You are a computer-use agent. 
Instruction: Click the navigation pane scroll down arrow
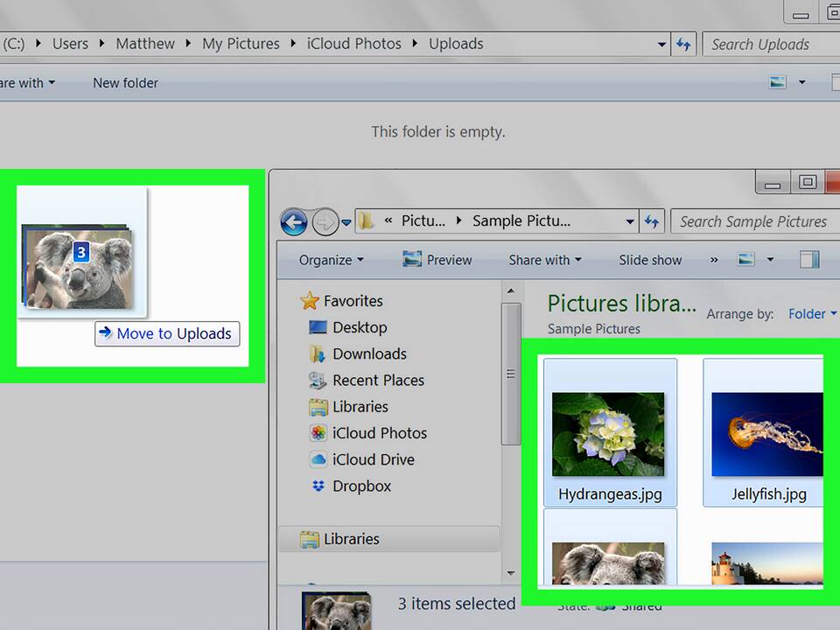pyautogui.click(x=511, y=573)
